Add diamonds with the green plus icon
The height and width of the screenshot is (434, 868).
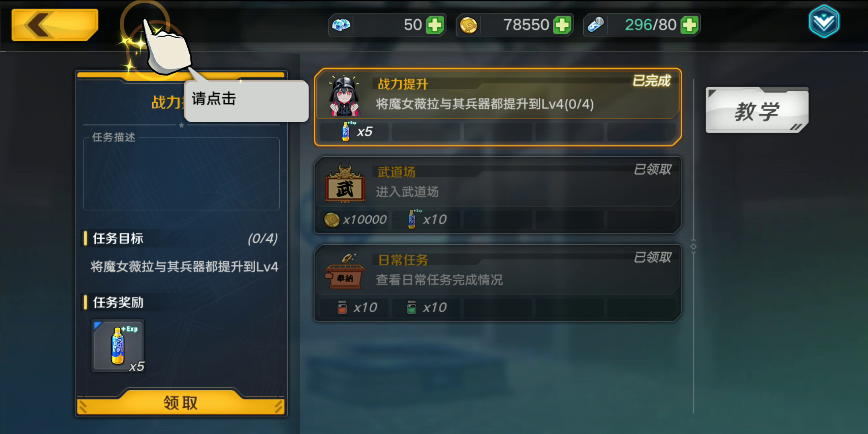coord(434,25)
